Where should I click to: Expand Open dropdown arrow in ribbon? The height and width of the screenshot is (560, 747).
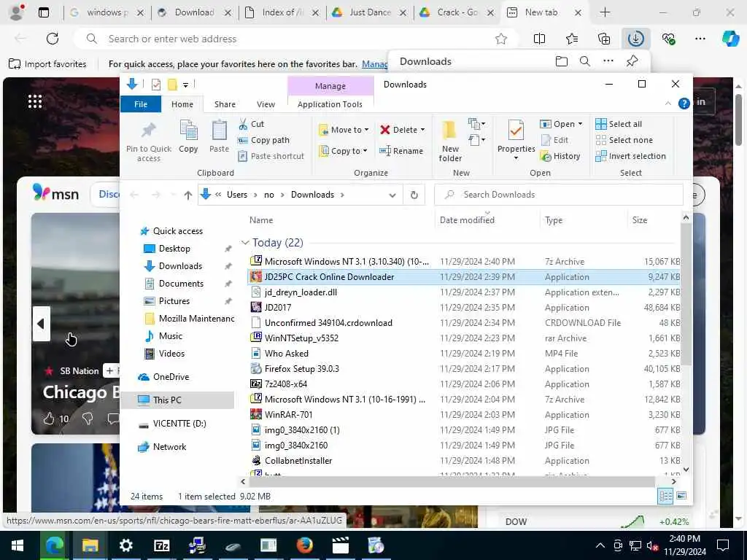580,124
